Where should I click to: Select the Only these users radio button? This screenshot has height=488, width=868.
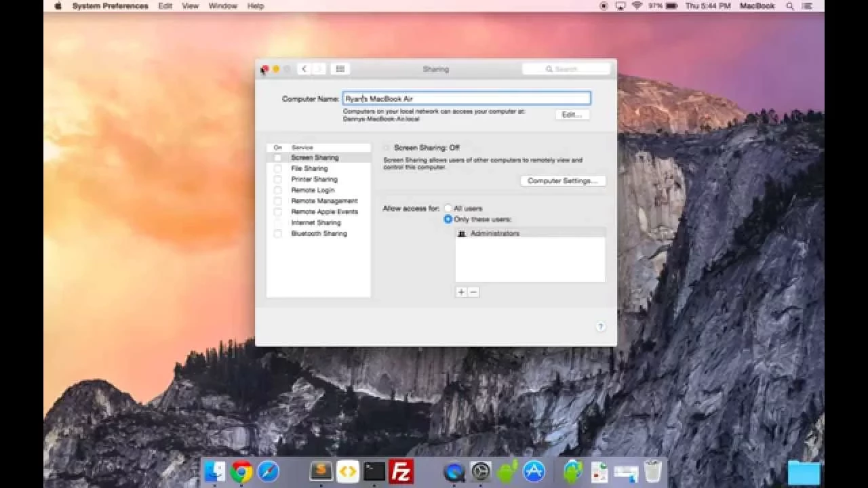tap(448, 220)
